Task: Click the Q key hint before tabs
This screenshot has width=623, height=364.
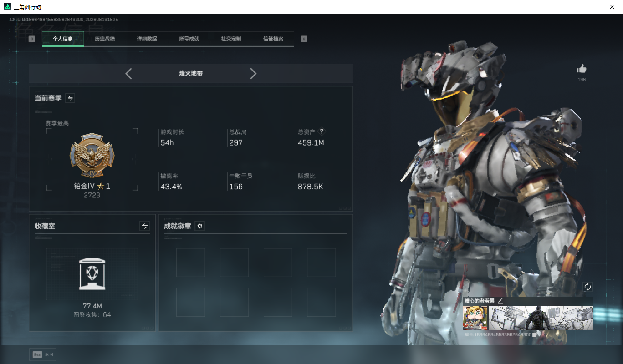Action: pyautogui.click(x=32, y=39)
